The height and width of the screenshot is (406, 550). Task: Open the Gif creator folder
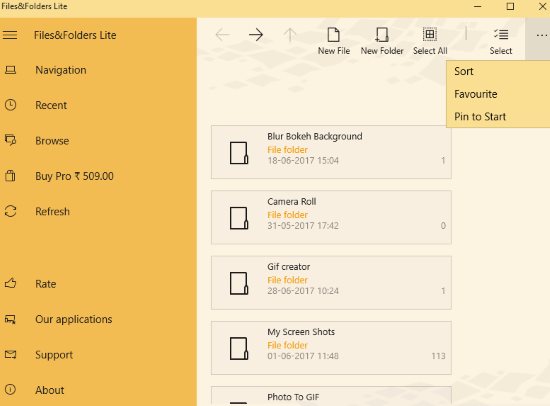pyautogui.click(x=331, y=282)
